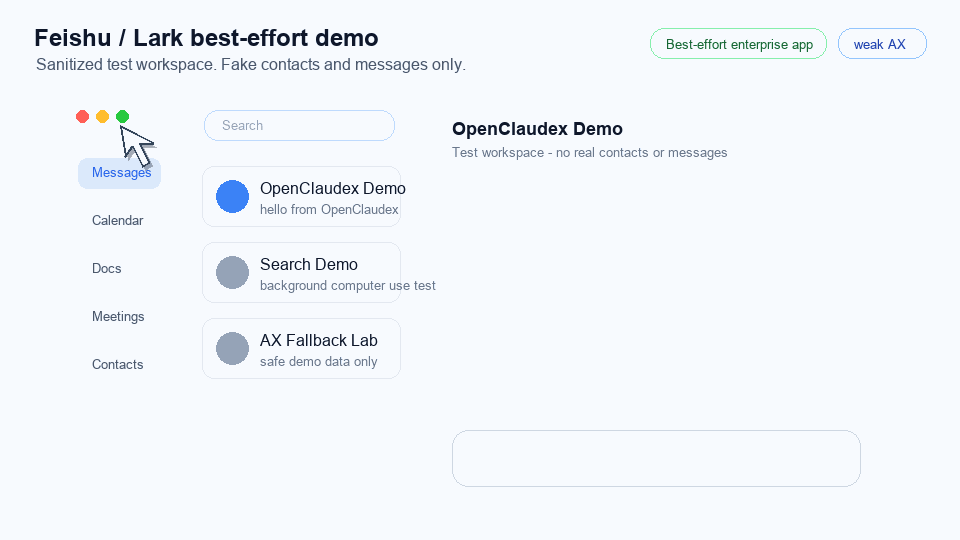Click the 'hello from OpenClaudex' message preview

pos(329,210)
